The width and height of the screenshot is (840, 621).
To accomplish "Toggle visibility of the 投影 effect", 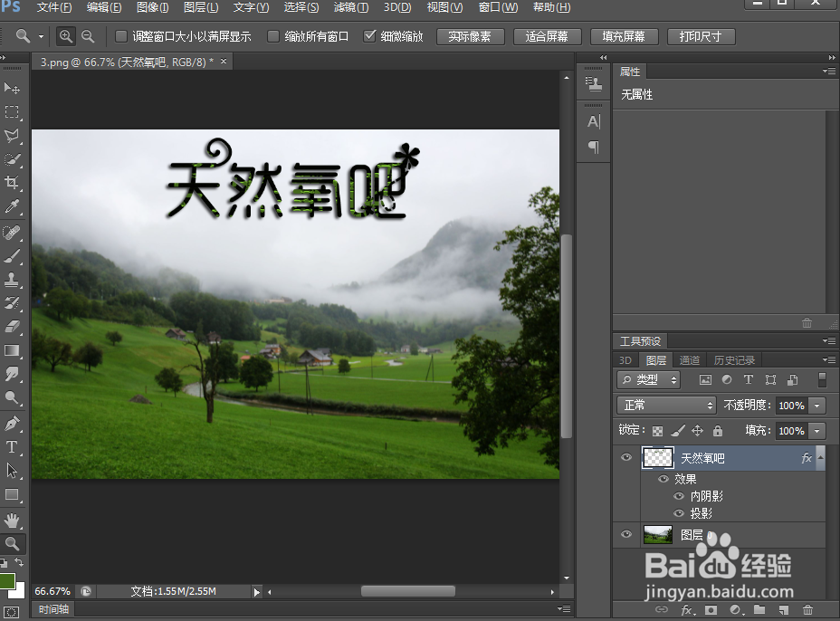I will (x=678, y=513).
